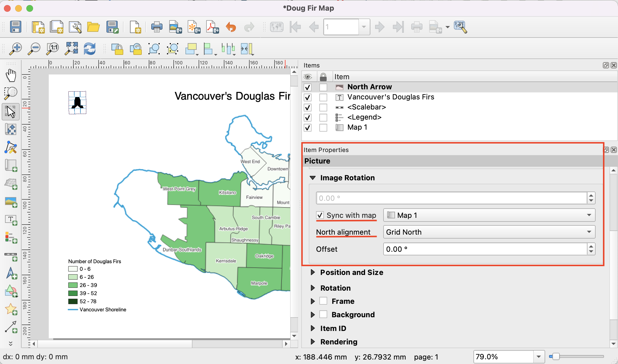Click the zoom slider handle

[555, 356]
